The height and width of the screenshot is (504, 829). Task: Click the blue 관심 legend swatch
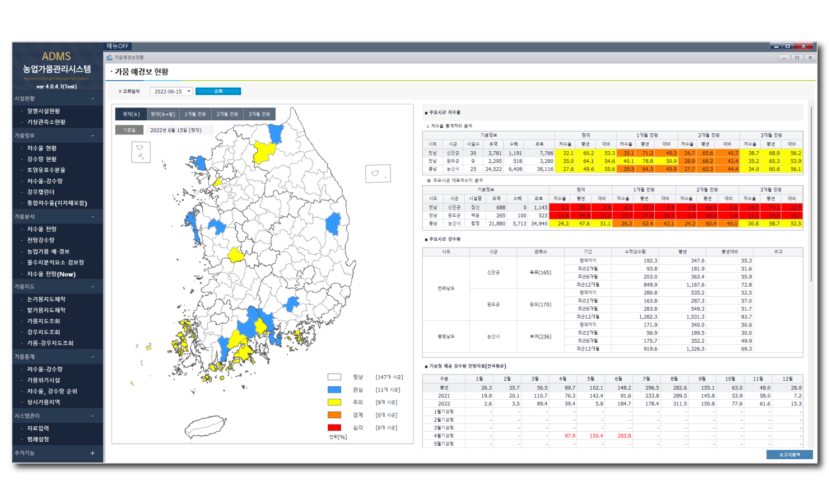[334, 390]
